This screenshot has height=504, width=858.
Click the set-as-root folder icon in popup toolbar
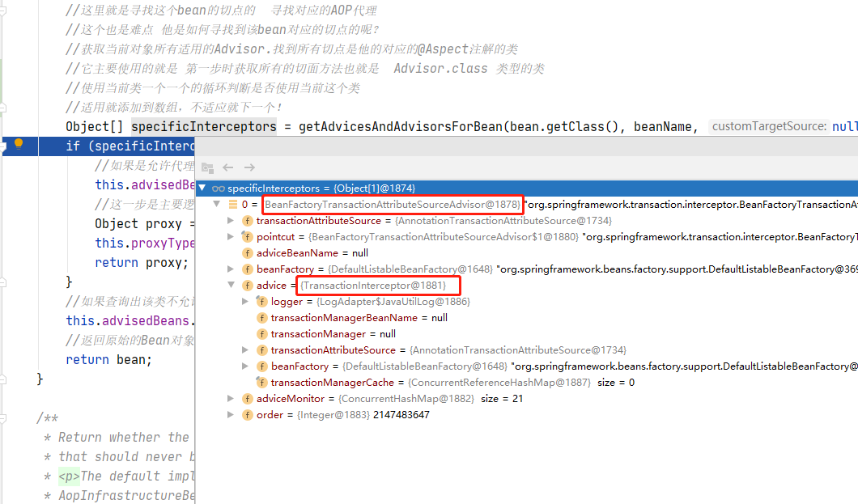[x=207, y=167]
